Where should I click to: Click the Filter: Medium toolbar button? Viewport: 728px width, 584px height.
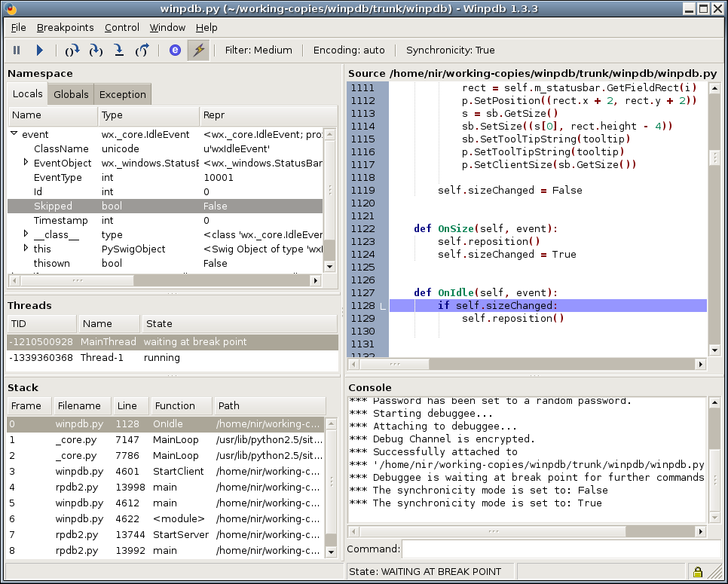pyautogui.click(x=258, y=50)
